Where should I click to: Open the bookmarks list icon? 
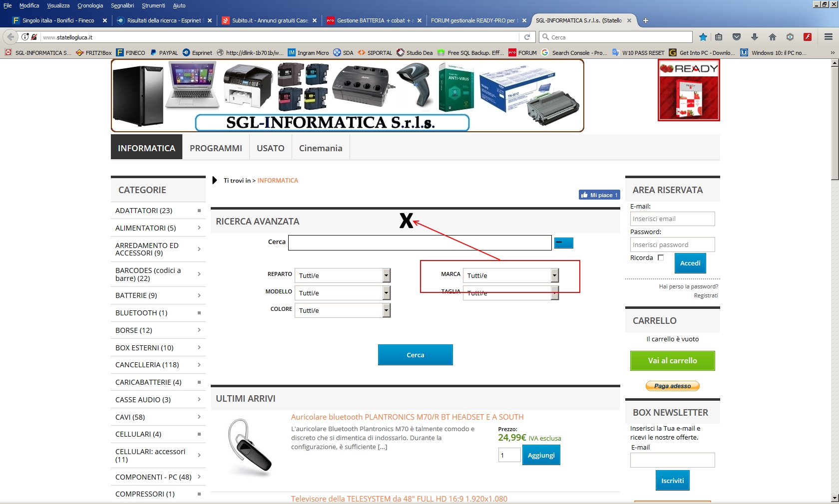(719, 37)
